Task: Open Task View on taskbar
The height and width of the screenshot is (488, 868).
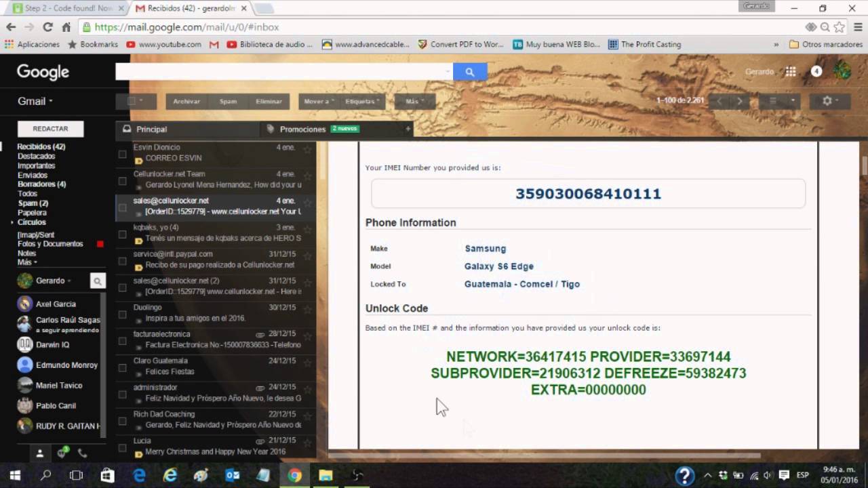Action: pyautogui.click(x=76, y=475)
